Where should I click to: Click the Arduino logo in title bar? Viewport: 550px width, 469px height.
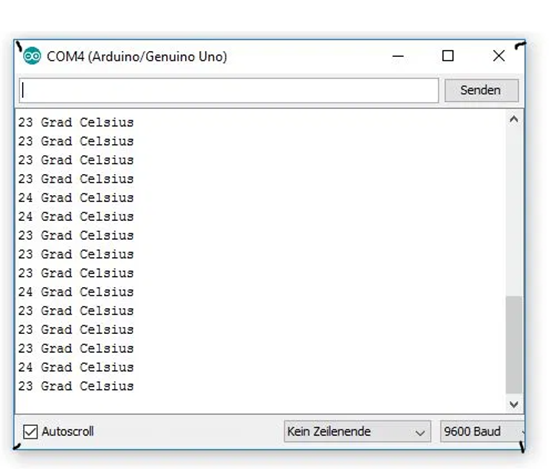(x=32, y=56)
